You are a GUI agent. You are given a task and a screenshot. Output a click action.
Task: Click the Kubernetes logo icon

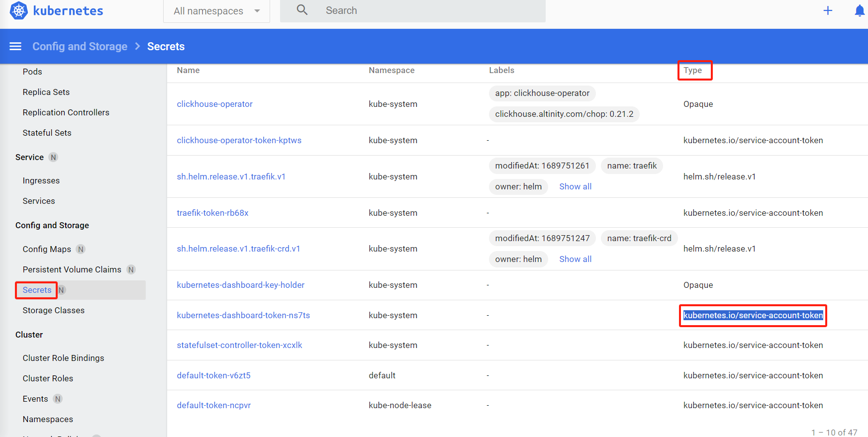point(19,10)
